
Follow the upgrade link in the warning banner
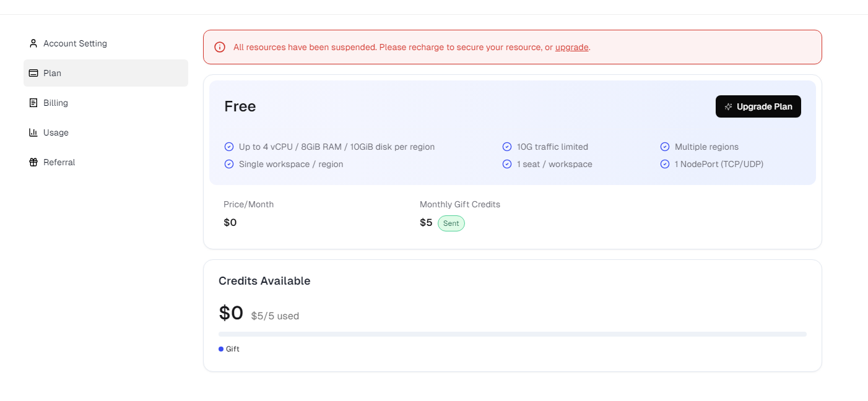point(571,47)
